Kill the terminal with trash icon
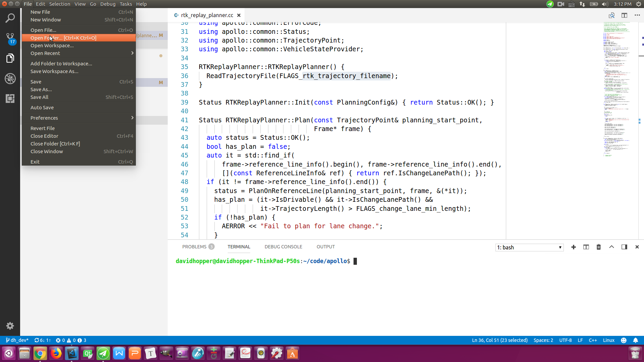 (x=599, y=247)
